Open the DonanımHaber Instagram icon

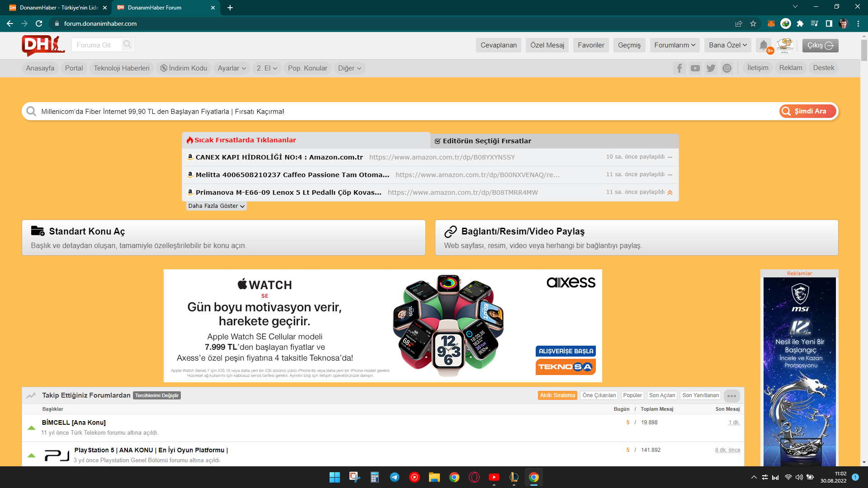point(726,68)
